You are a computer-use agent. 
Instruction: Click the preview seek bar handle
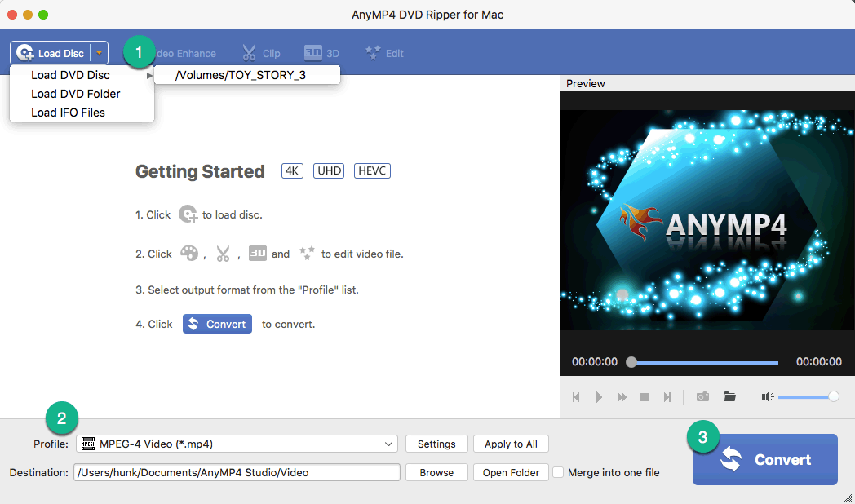click(x=631, y=362)
